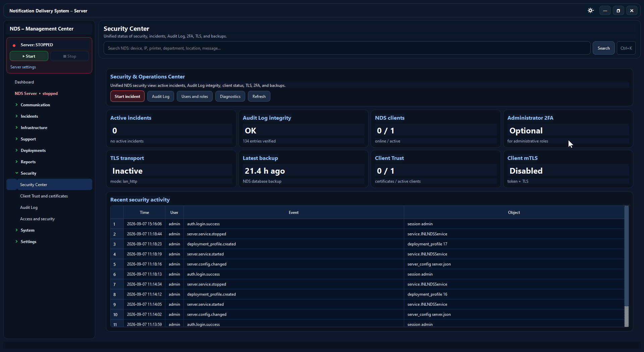Open Server settings link
644x352 pixels.
tap(23, 67)
